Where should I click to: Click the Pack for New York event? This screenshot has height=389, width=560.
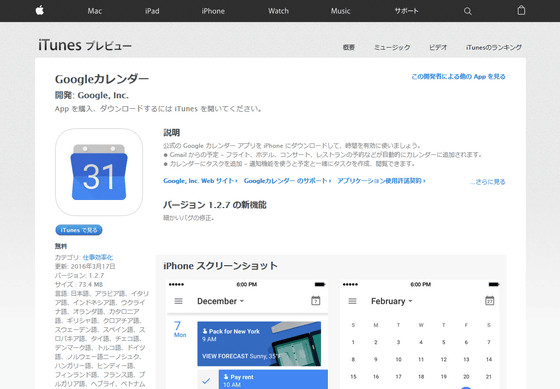pos(259,343)
